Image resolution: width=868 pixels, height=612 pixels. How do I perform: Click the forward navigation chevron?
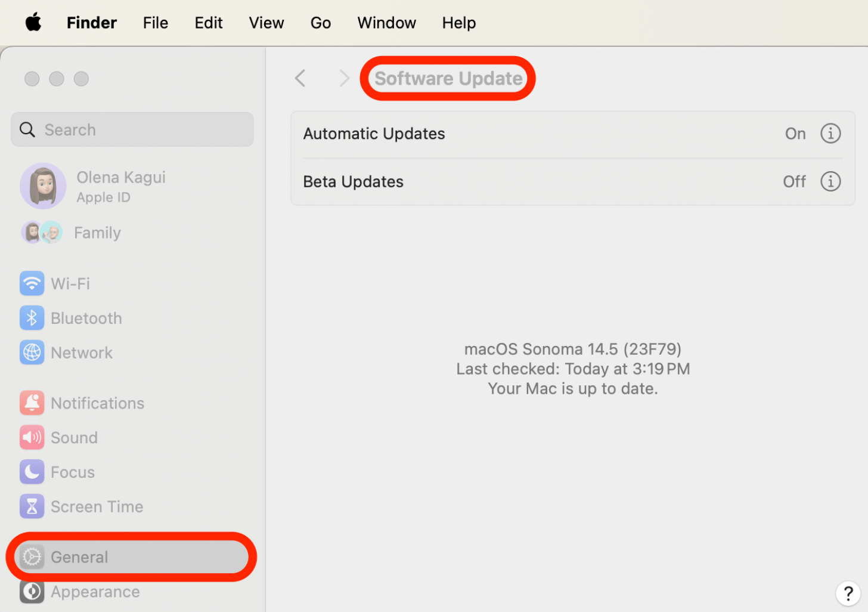344,78
